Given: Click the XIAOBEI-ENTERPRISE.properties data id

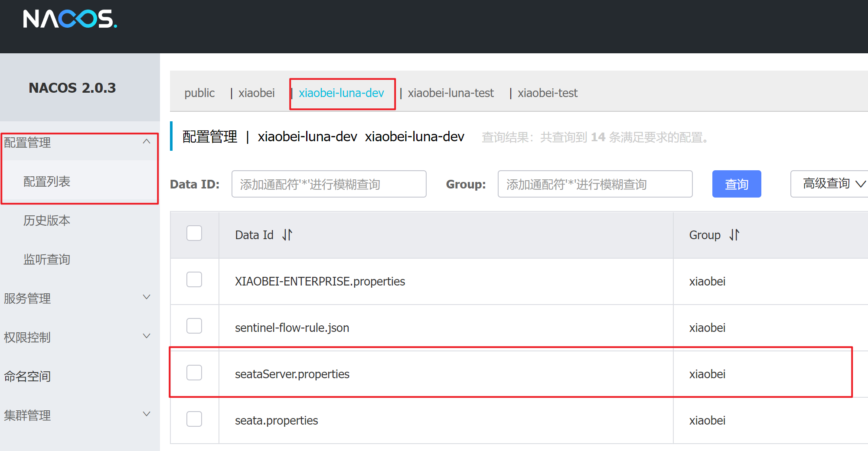Looking at the screenshot, I should tap(320, 282).
